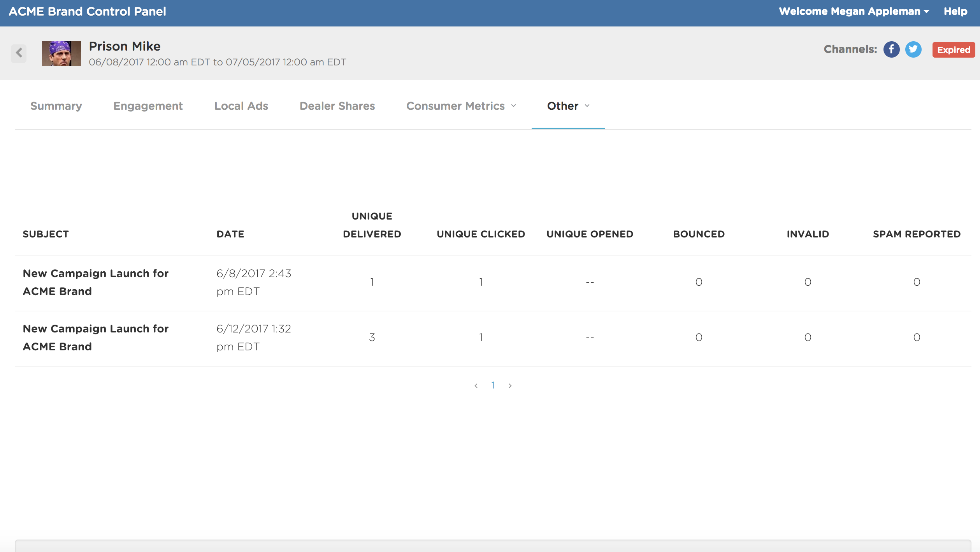Open the Dealer Shares tab
980x552 pixels.
click(x=337, y=106)
